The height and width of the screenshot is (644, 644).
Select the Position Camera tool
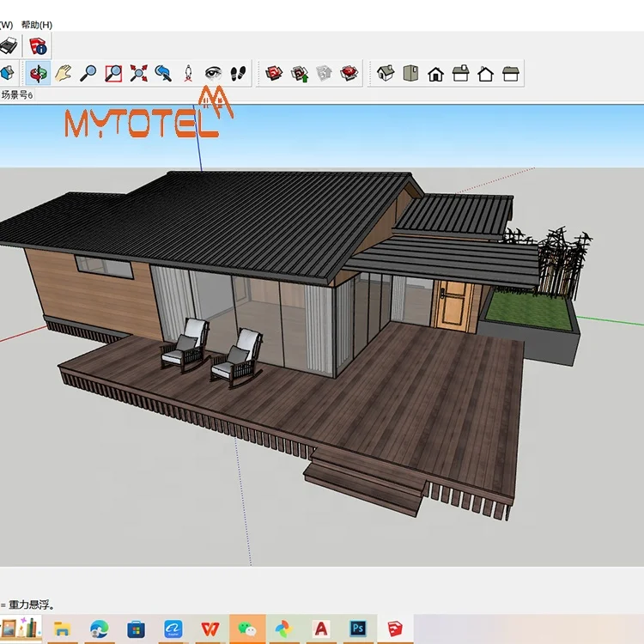click(188, 73)
